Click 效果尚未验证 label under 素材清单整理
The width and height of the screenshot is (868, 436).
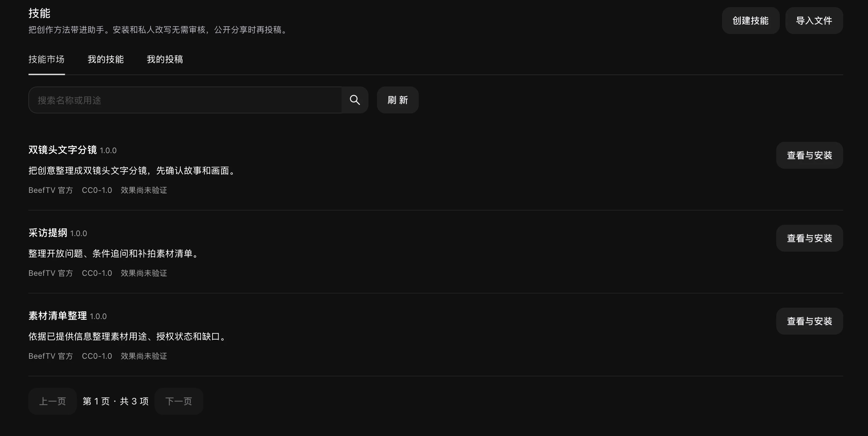pyautogui.click(x=144, y=356)
